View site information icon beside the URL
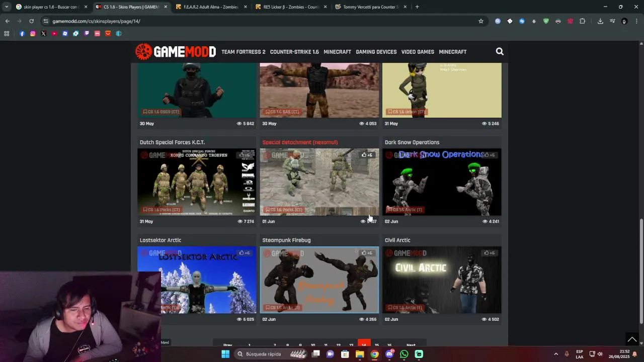 point(46,21)
